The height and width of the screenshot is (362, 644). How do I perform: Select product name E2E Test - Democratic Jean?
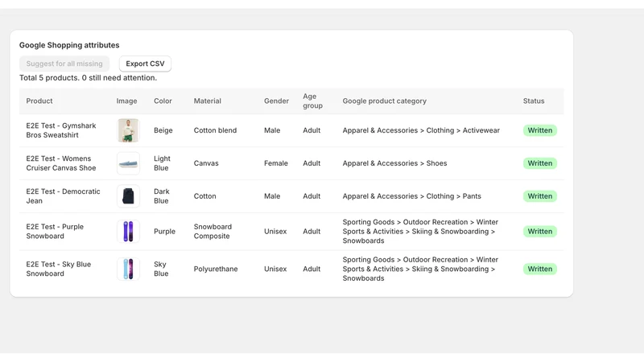tap(63, 196)
